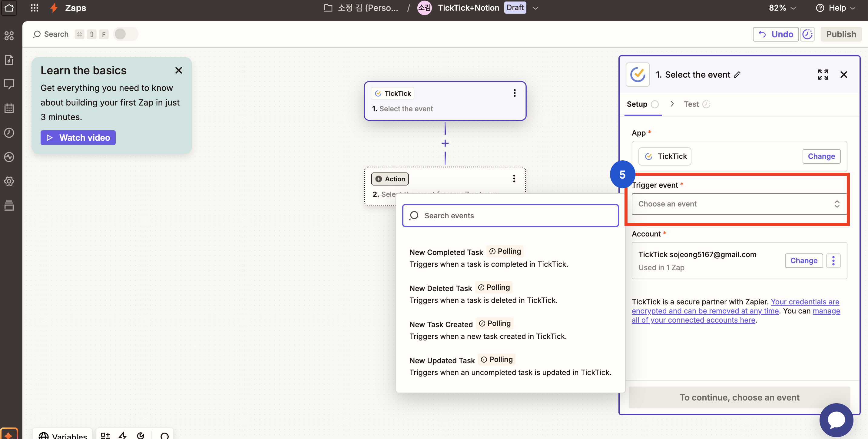Viewport: 868px width, 439px height.
Task: Open the file import sidebar icon
Action: [x=9, y=60]
